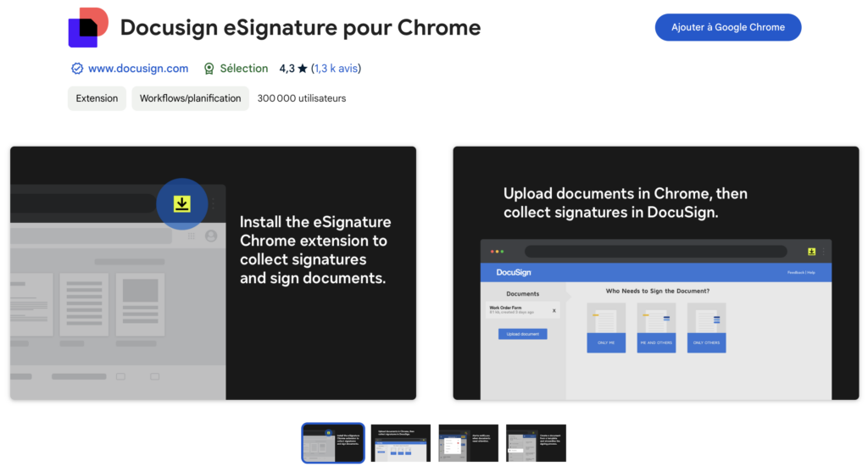The image size is (868, 472).
Task: Click the rating star icon
Action: tap(303, 69)
